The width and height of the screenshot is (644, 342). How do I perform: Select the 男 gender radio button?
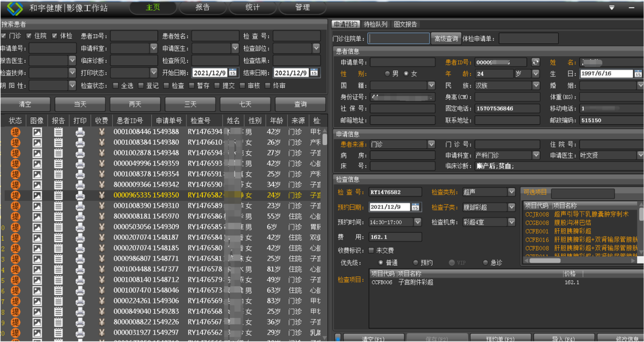(x=387, y=74)
